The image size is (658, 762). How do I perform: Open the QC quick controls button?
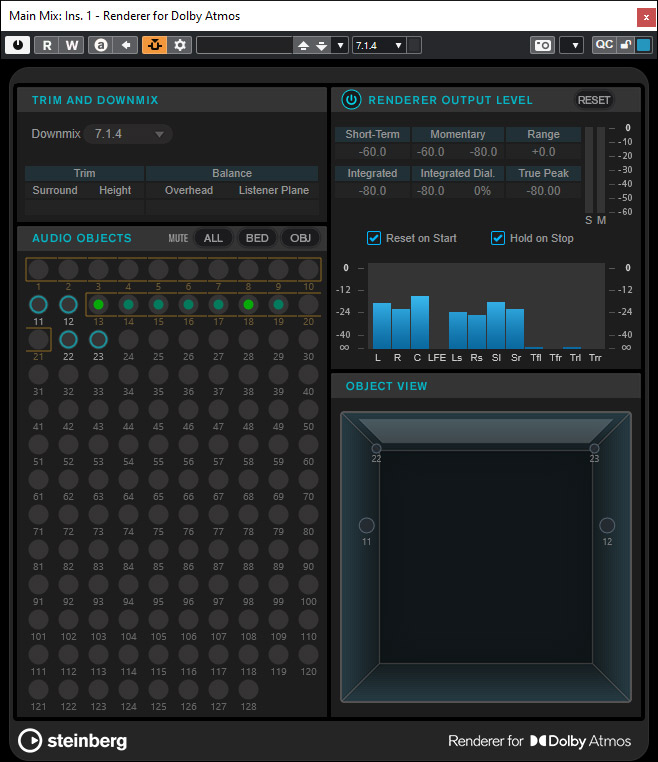(604, 45)
